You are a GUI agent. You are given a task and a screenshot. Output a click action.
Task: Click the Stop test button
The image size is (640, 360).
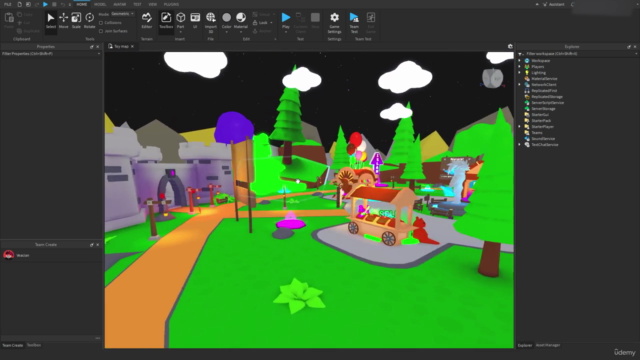(315, 20)
